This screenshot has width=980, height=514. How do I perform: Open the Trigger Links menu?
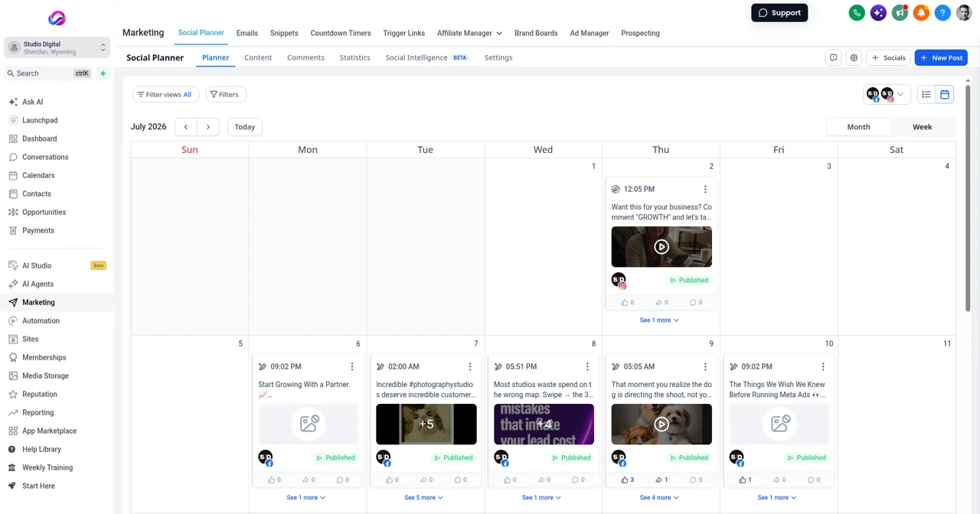point(403,33)
